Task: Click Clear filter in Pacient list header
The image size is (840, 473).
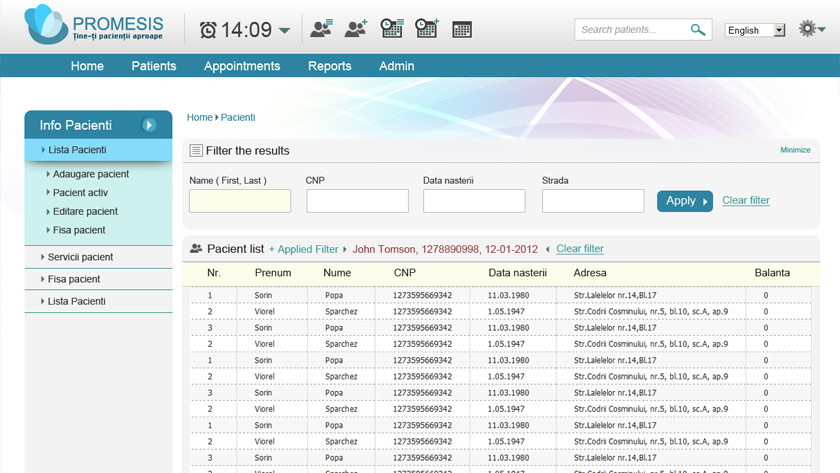Action: tap(580, 249)
